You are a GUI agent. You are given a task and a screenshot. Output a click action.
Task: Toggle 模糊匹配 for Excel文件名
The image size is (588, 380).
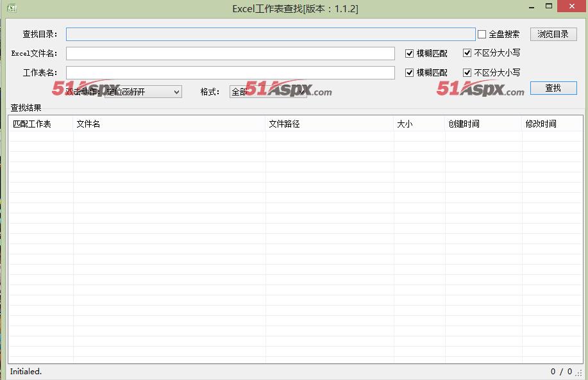click(410, 54)
